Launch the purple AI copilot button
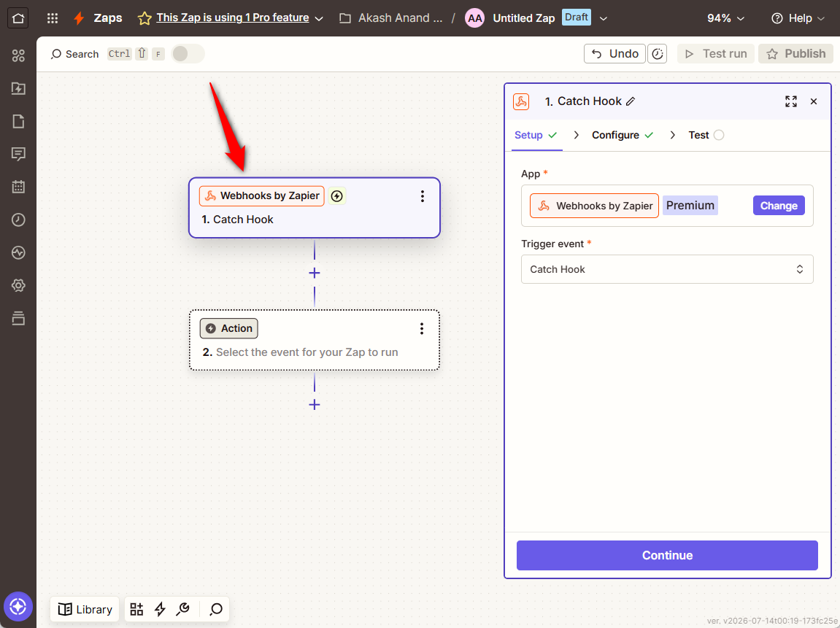This screenshot has width=840, height=628. click(18, 607)
